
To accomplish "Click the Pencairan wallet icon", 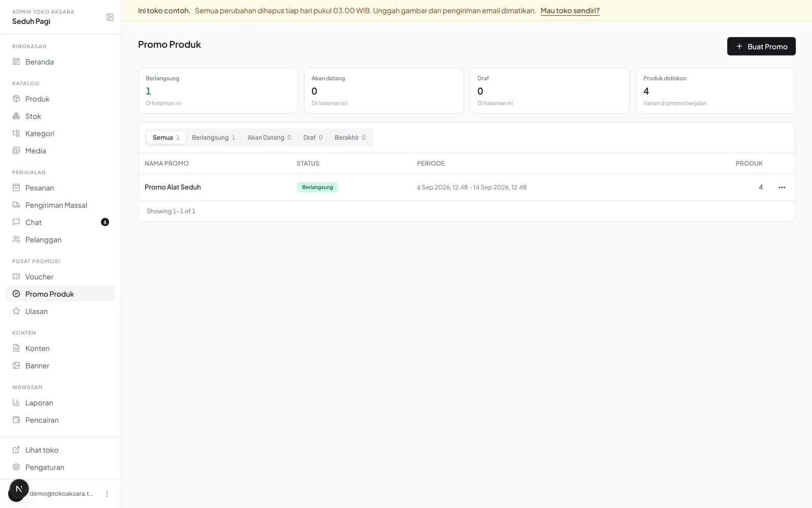I will tap(16, 420).
